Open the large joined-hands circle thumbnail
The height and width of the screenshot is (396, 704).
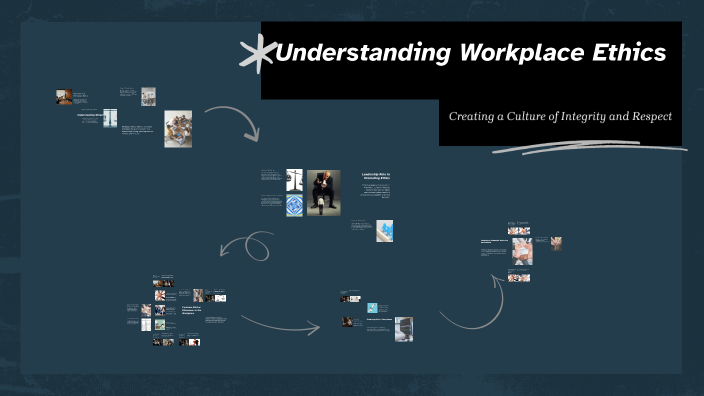pos(522,251)
